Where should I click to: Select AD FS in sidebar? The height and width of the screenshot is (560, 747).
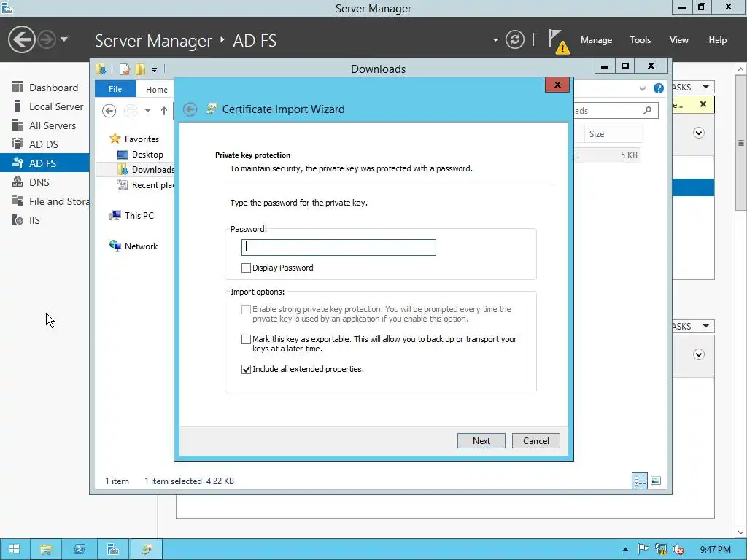pos(44,163)
